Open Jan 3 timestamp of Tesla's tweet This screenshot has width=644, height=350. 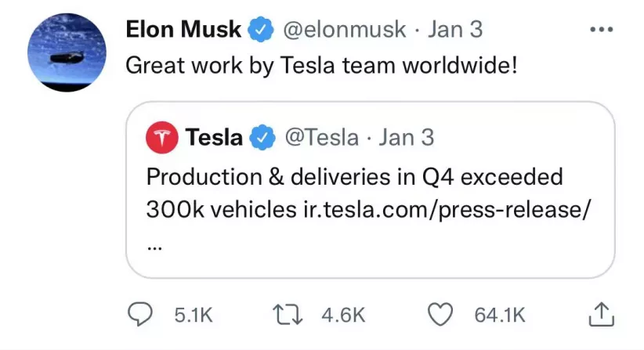pyautogui.click(x=406, y=138)
